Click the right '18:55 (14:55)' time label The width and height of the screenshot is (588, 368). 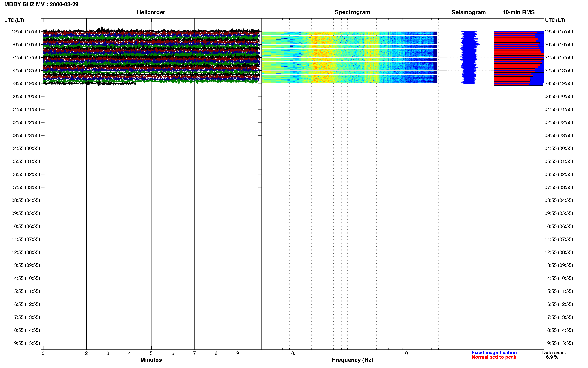pos(559,330)
